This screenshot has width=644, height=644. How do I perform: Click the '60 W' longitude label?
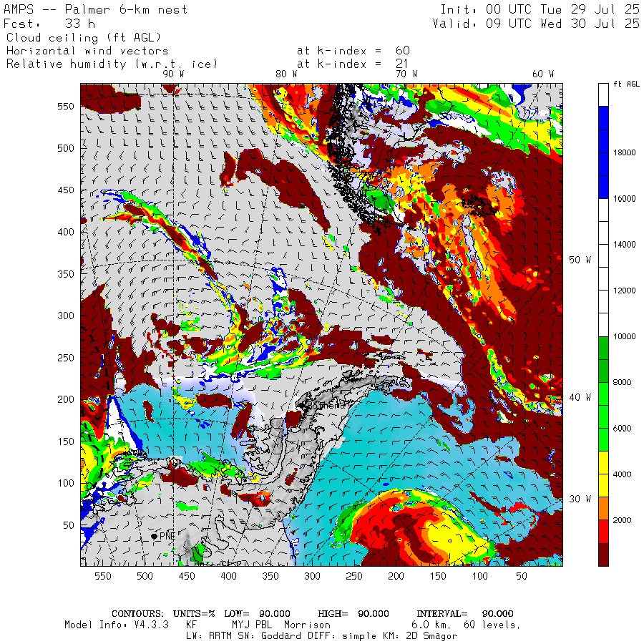click(x=543, y=74)
